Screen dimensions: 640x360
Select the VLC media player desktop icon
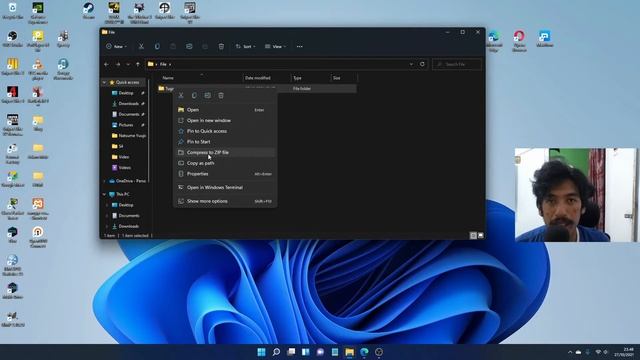38,69
